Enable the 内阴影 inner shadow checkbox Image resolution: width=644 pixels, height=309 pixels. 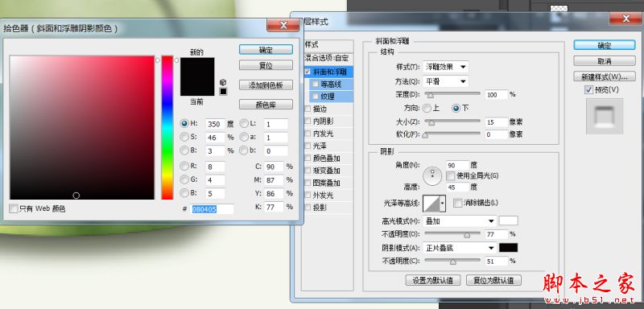click(308, 122)
